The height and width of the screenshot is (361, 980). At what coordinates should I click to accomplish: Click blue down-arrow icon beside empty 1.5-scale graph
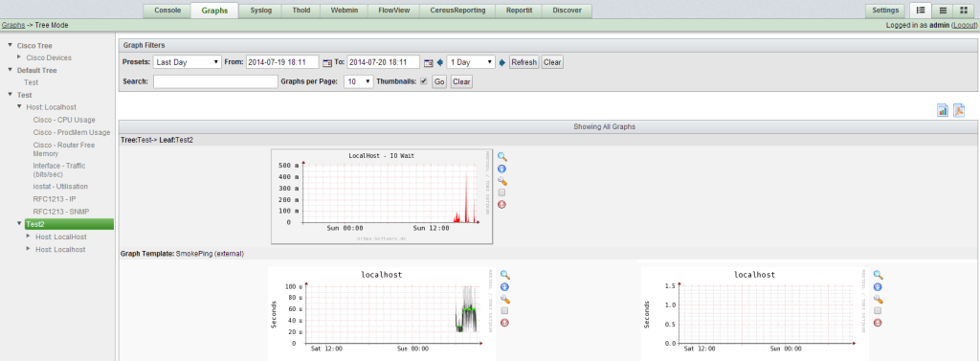(879, 287)
